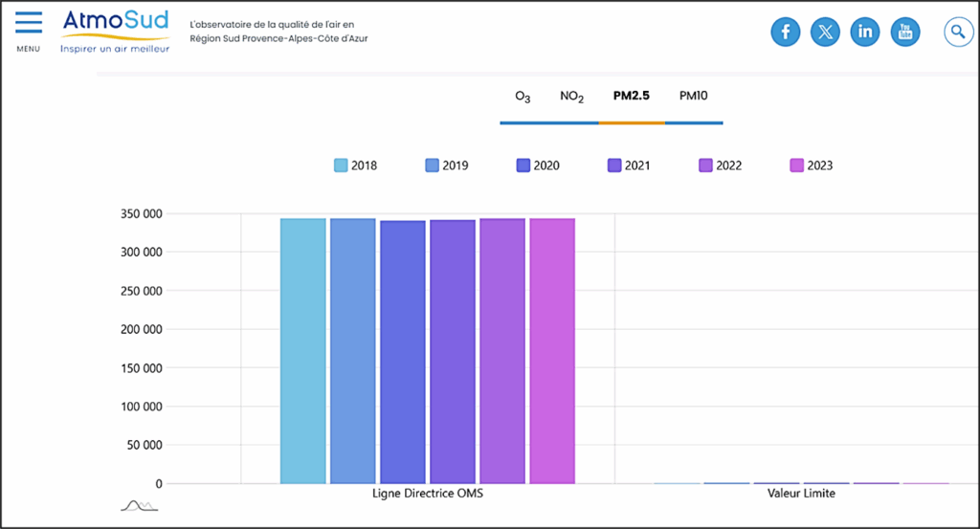The height and width of the screenshot is (529, 980).
Task: Open the LinkedIn social icon
Action: tap(865, 32)
